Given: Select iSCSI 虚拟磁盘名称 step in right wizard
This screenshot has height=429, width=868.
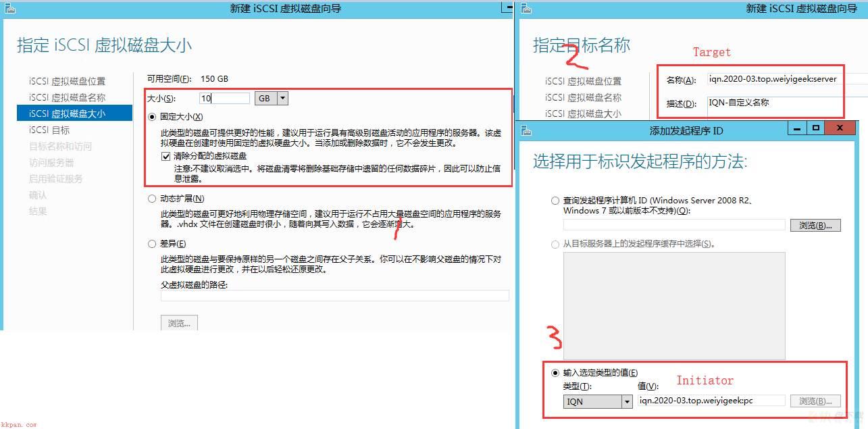Looking at the screenshot, I should [x=583, y=97].
